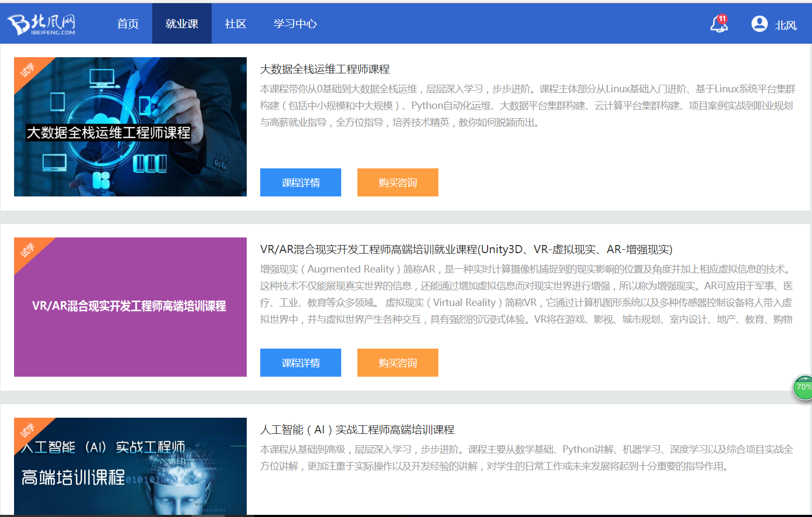
Task: Click the 北风网 site logo
Action: pos(40,23)
